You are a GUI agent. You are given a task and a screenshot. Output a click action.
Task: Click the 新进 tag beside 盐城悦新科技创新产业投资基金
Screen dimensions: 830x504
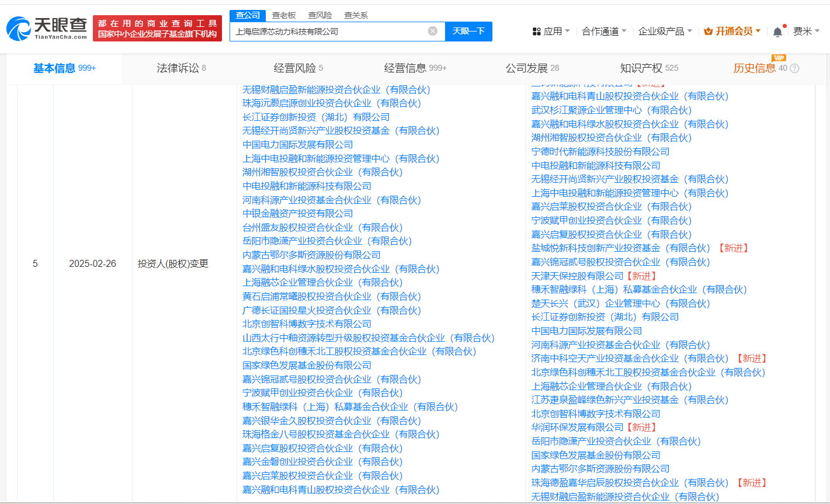[x=732, y=248]
